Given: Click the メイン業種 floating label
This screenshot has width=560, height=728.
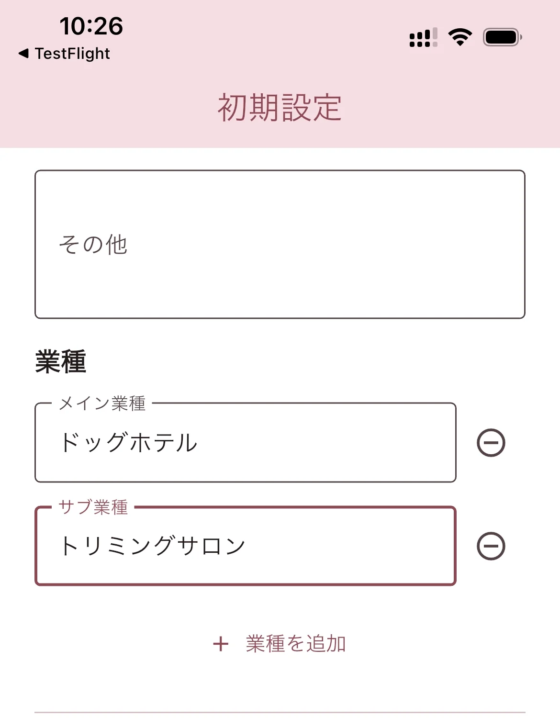Looking at the screenshot, I should [x=102, y=403].
